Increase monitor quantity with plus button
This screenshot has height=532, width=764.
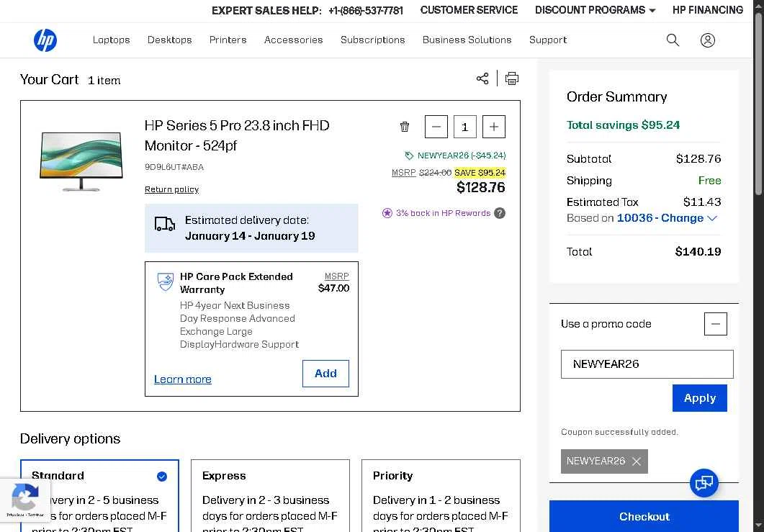(x=493, y=127)
